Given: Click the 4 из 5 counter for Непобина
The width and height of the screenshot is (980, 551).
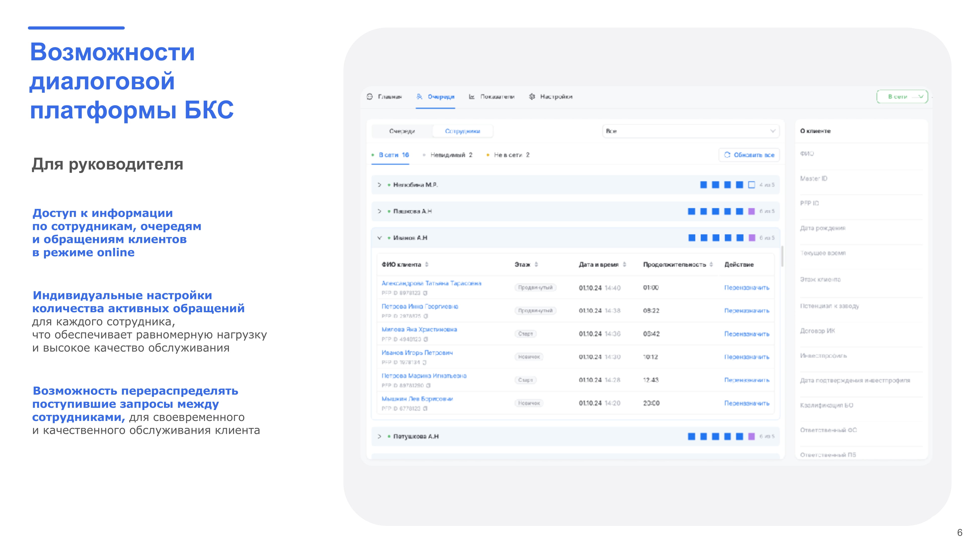Looking at the screenshot, I should [x=767, y=185].
